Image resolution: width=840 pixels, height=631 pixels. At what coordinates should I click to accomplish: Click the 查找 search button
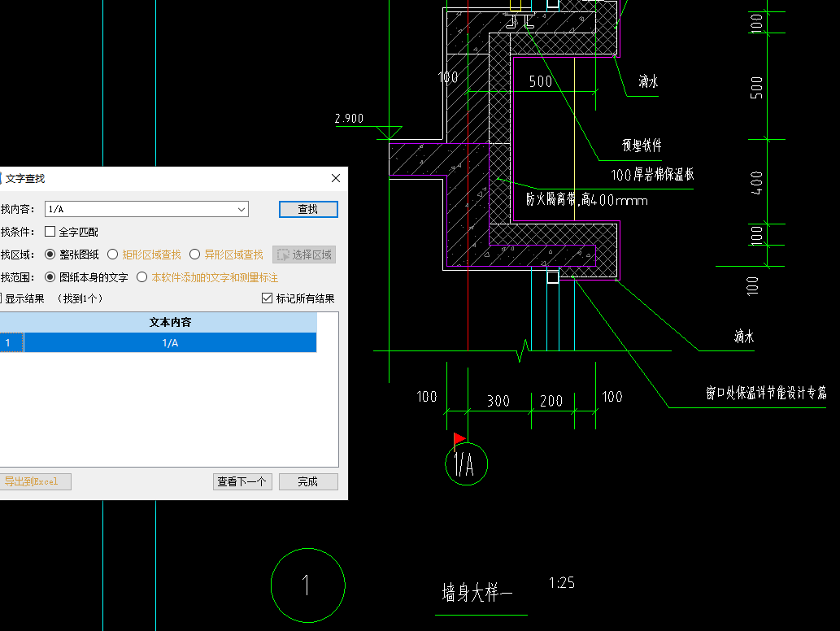coord(308,210)
